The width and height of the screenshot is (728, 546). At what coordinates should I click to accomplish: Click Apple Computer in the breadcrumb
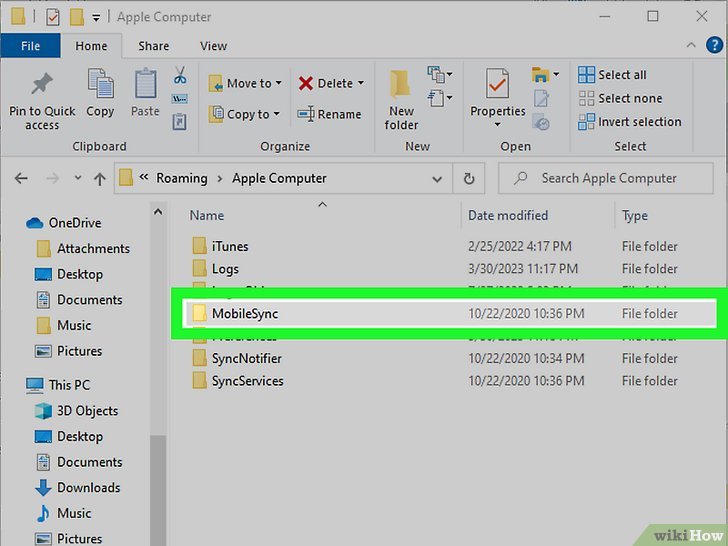(x=279, y=178)
